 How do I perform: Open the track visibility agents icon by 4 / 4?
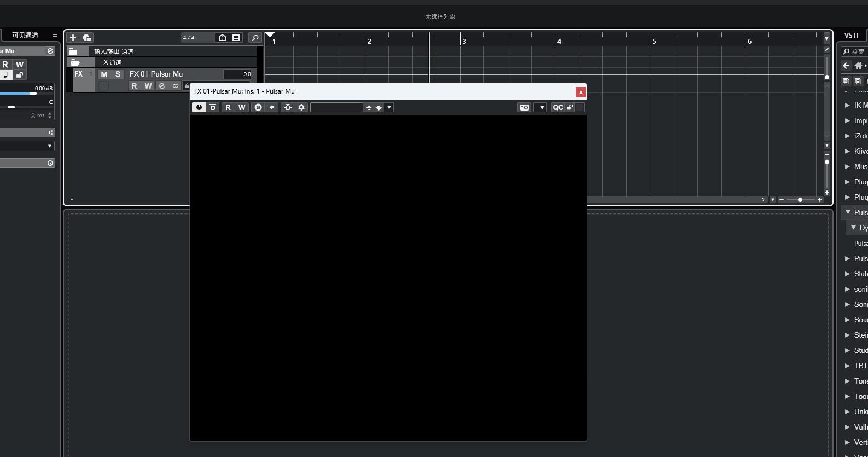[222, 38]
